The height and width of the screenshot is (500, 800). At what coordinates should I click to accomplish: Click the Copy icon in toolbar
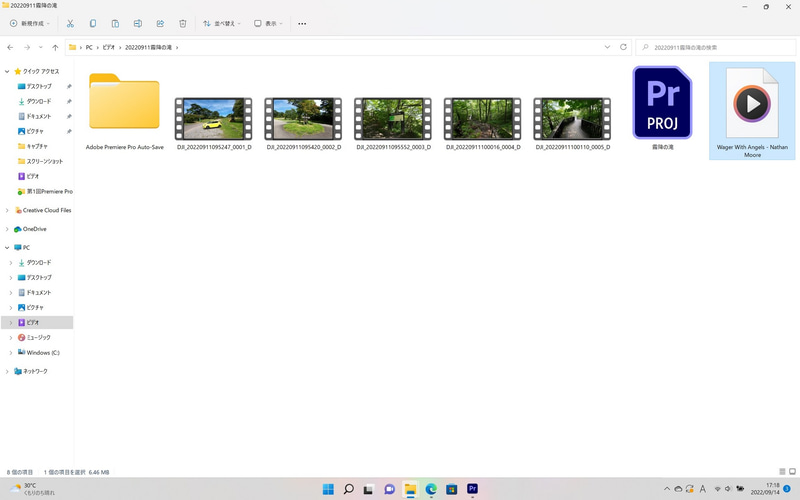pos(93,23)
